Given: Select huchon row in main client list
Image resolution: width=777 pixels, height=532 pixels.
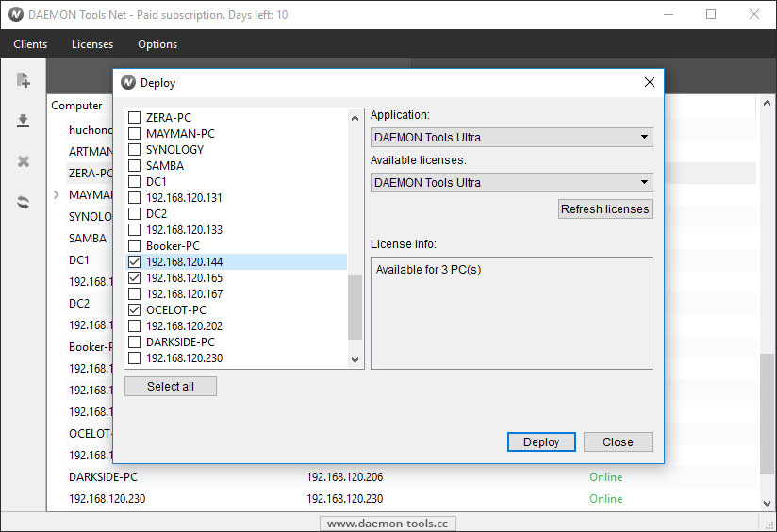Looking at the screenshot, I should 91,130.
